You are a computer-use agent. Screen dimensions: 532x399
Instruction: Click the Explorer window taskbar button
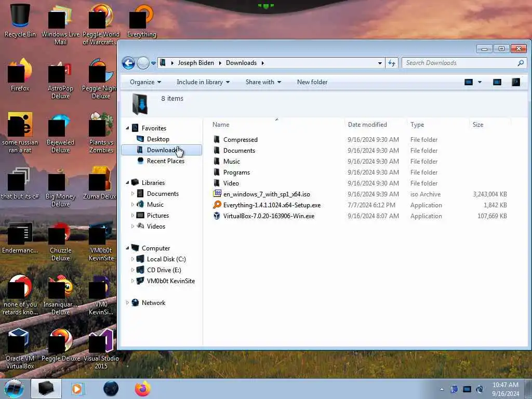pyautogui.click(x=46, y=389)
